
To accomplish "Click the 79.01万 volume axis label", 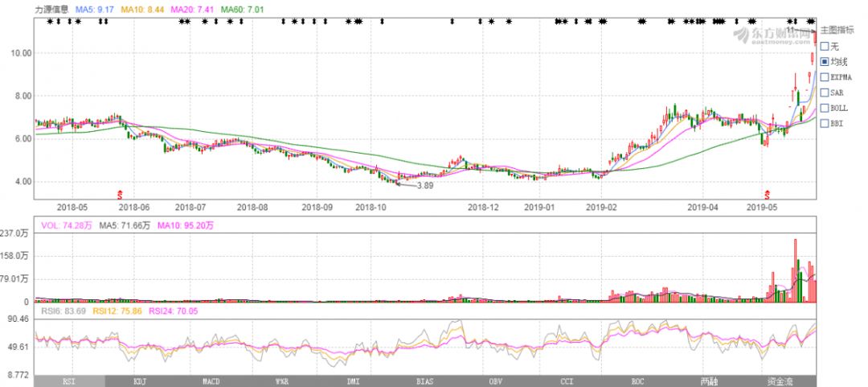I will pos(15,279).
